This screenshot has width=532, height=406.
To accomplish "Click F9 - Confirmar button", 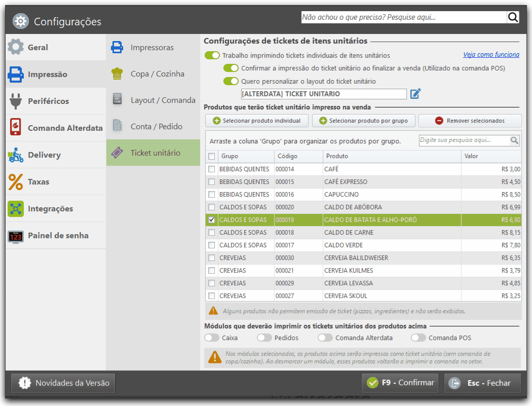I will [400, 383].
